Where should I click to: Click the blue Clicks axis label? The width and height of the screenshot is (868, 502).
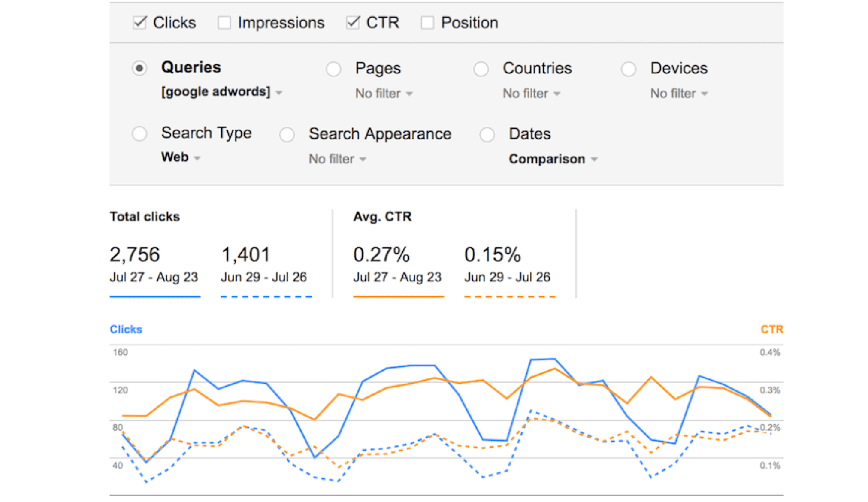pos(126,329)
